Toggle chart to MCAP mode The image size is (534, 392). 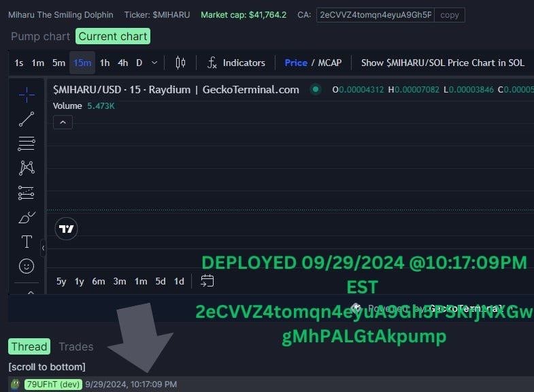(330, 63)
